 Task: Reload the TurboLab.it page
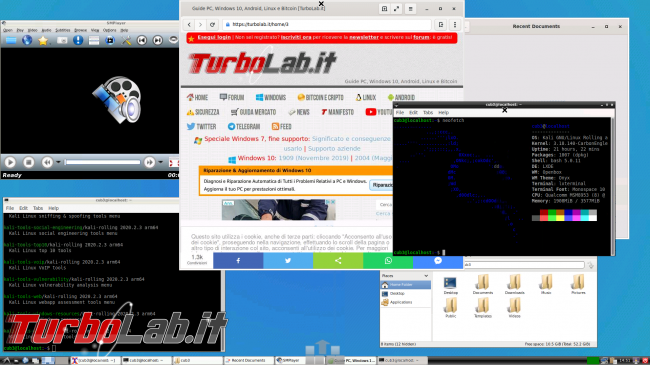coord(212,24)
